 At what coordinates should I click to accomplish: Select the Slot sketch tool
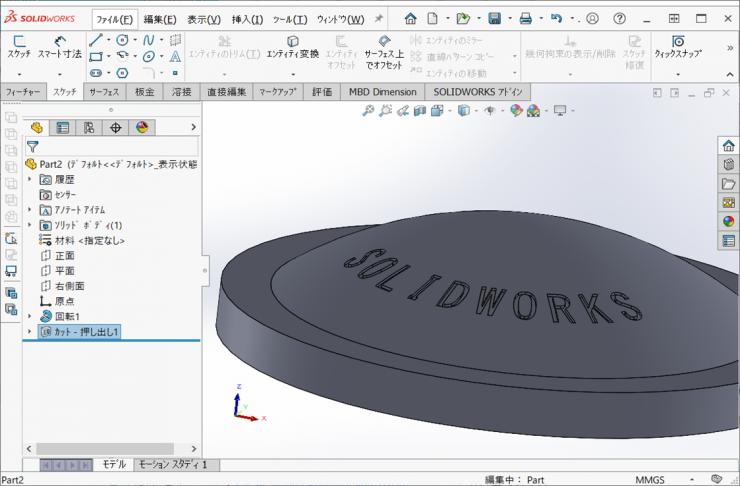(96, 73)
